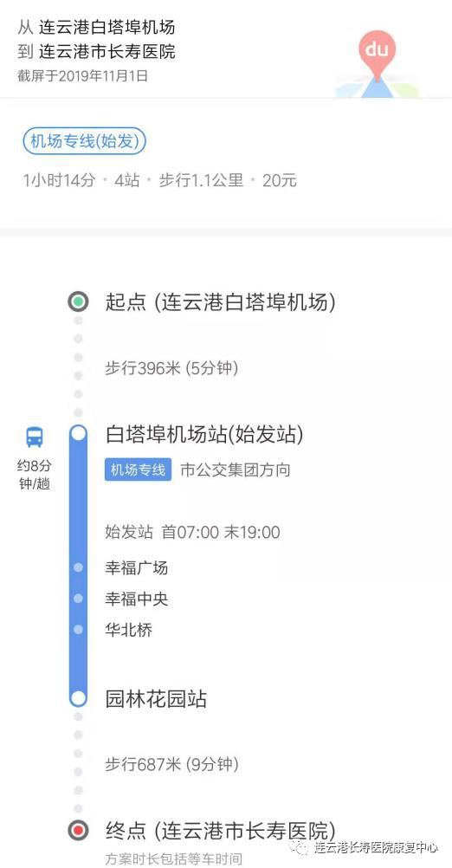Select the green start point marker
This screenshot has height=868, width=452.
(x=78, y=302)
